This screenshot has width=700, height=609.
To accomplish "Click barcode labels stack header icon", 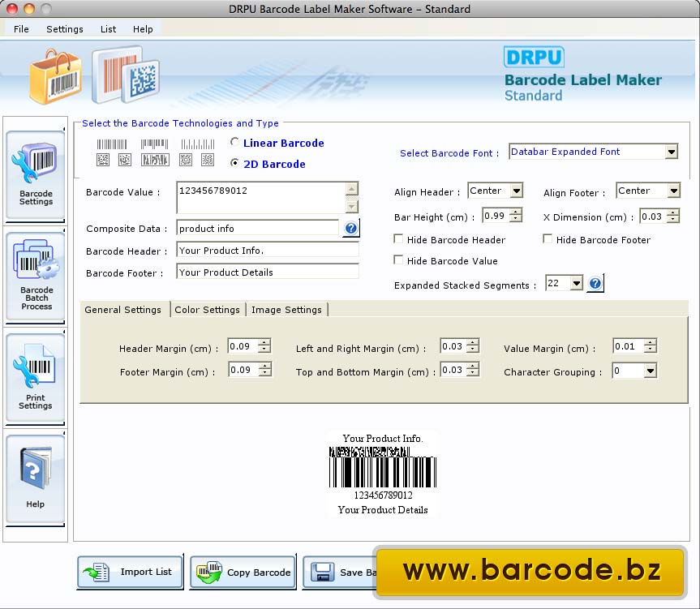I will 126,75.
